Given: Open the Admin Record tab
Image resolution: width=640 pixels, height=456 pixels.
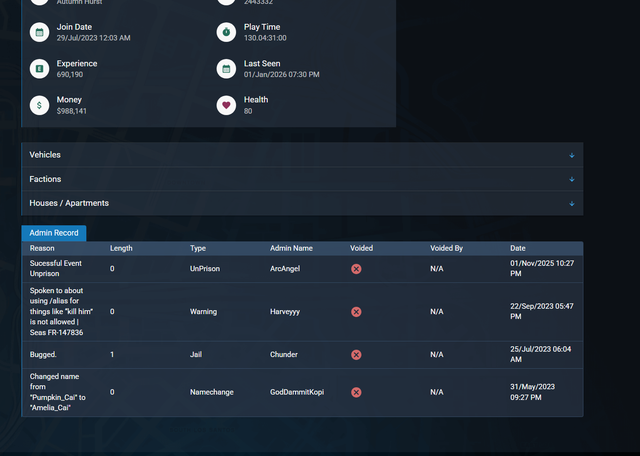Looking at the screenshot, I should 54,233.
